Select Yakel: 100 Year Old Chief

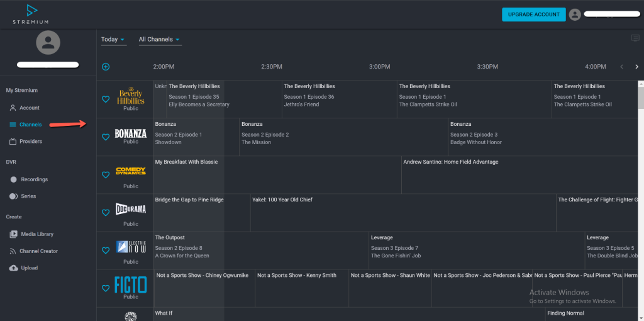(403, 213)
